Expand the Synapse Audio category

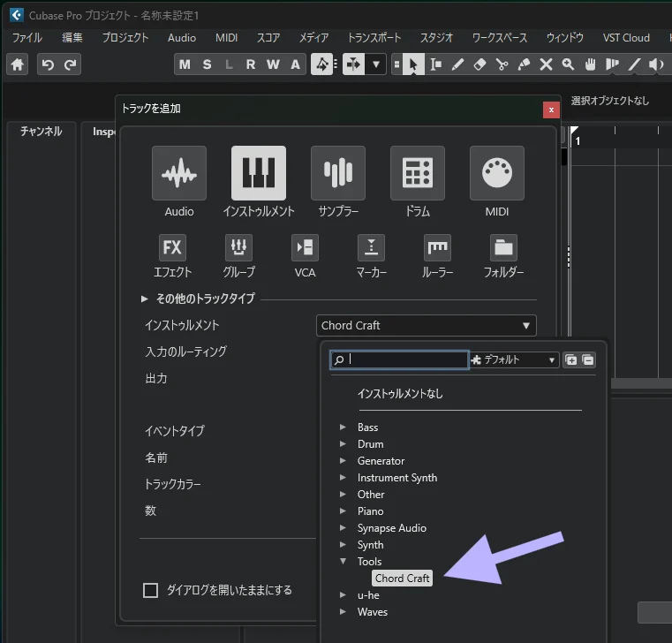click(343, 527)
